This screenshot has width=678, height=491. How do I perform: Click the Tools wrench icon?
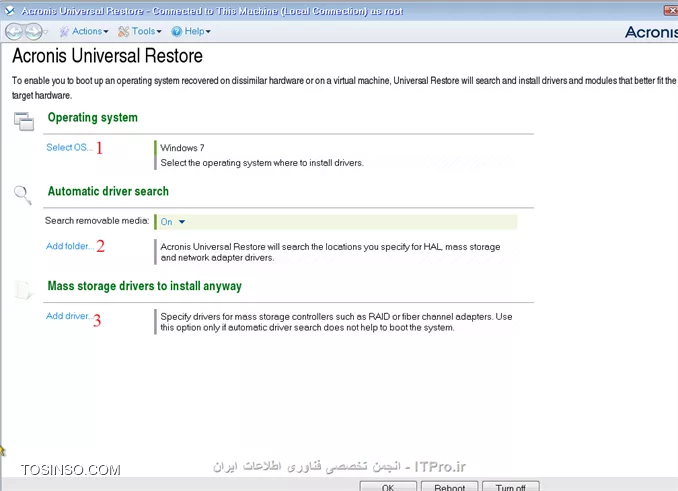(124, 32)
